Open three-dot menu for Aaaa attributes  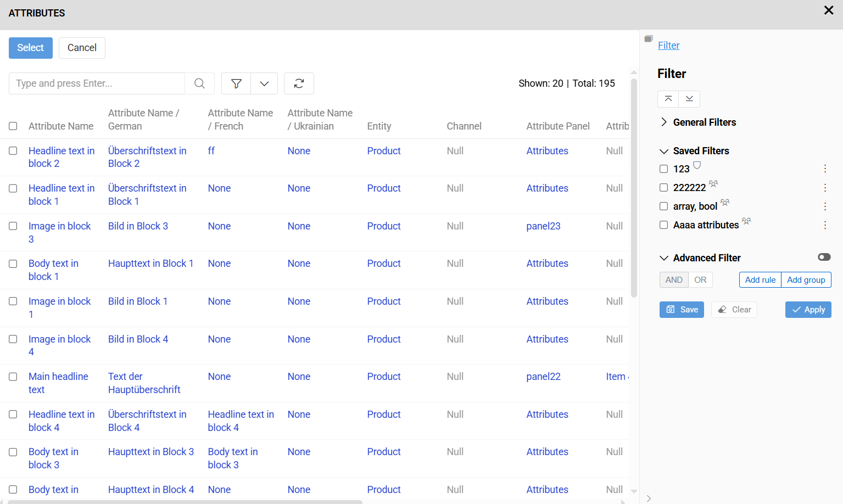pos(825,225)
